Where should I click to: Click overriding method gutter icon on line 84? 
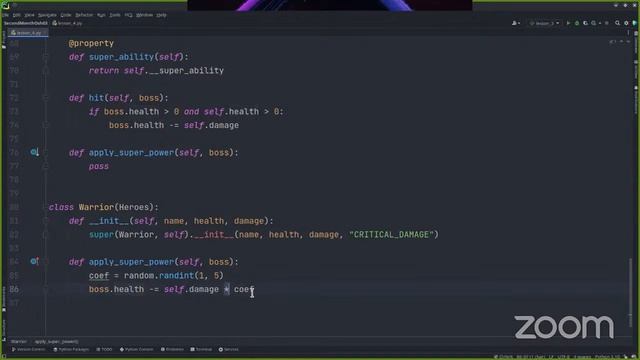click(35, 261)
